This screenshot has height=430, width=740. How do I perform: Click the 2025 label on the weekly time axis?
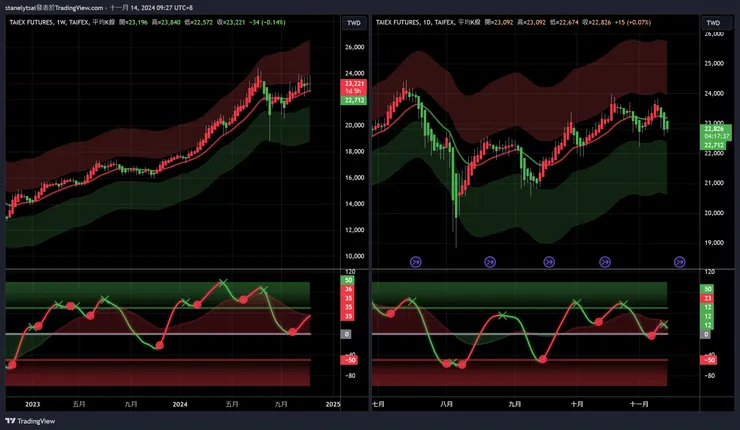point(333,404)
